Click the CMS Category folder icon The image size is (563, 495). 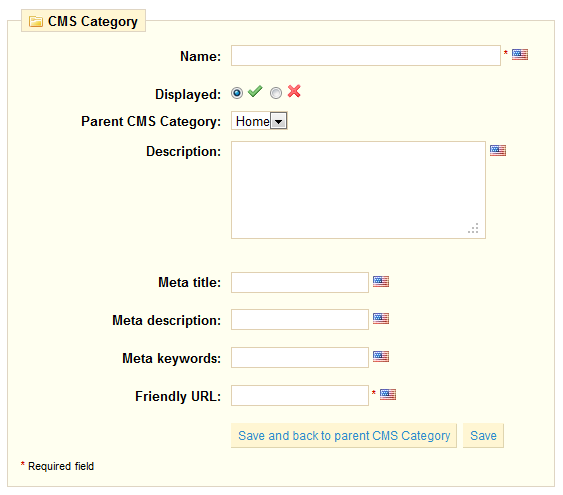[x=36, y=22]
